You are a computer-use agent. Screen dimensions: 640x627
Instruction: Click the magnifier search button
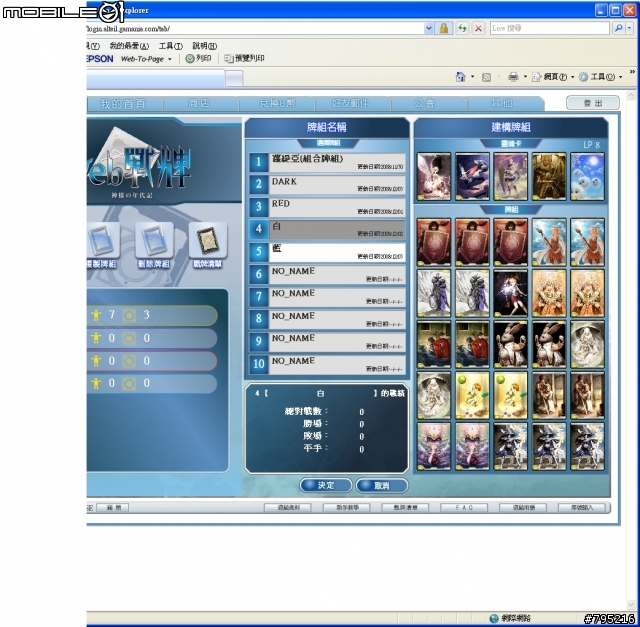(619, 28)
